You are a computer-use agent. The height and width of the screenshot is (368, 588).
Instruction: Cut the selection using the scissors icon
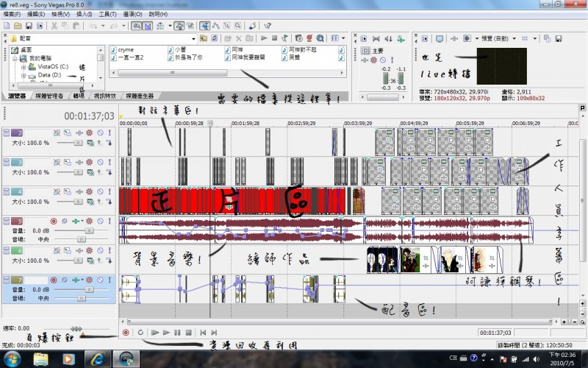coord(54,26)
